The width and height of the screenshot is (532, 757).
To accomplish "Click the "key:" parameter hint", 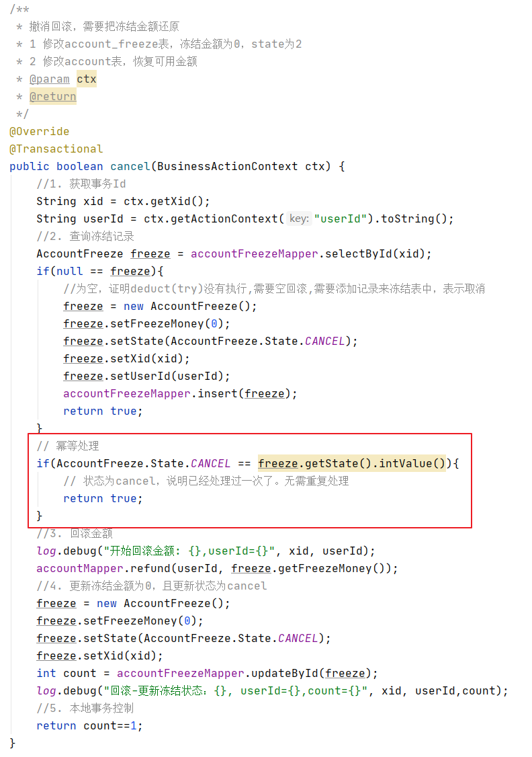I will (x=298, y=218).
